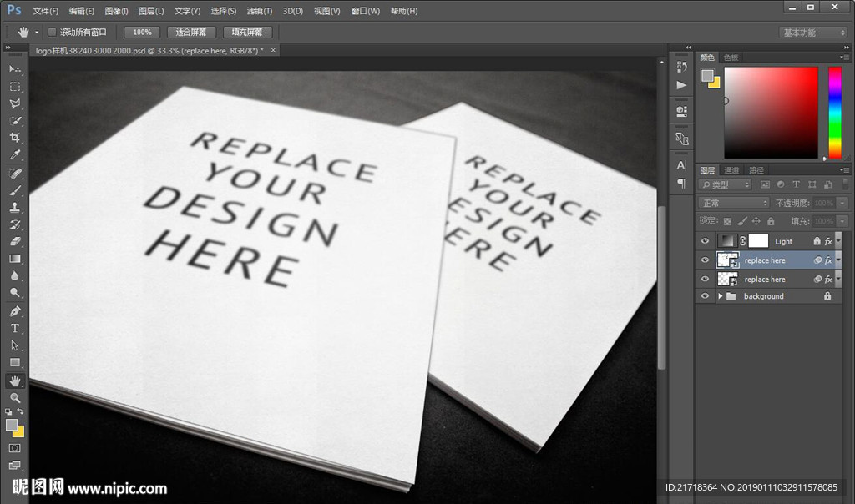Select the Rectangular Marquee tool
The width and height of the screenshot is (855, 504).
coord(15,87)
